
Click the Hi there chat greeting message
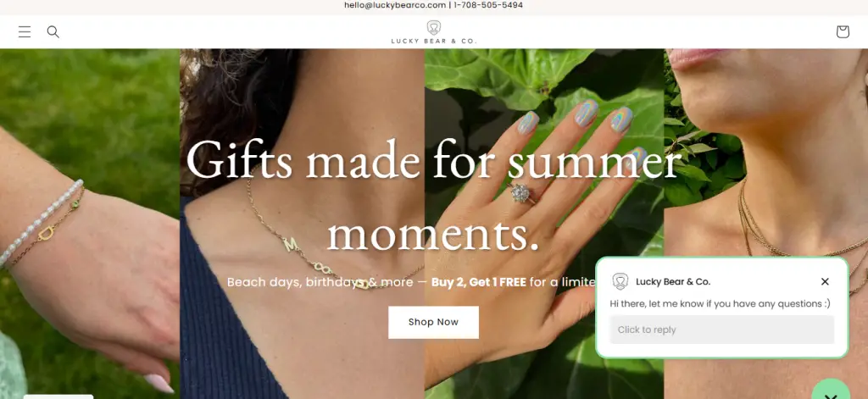[x=721, y=304]
